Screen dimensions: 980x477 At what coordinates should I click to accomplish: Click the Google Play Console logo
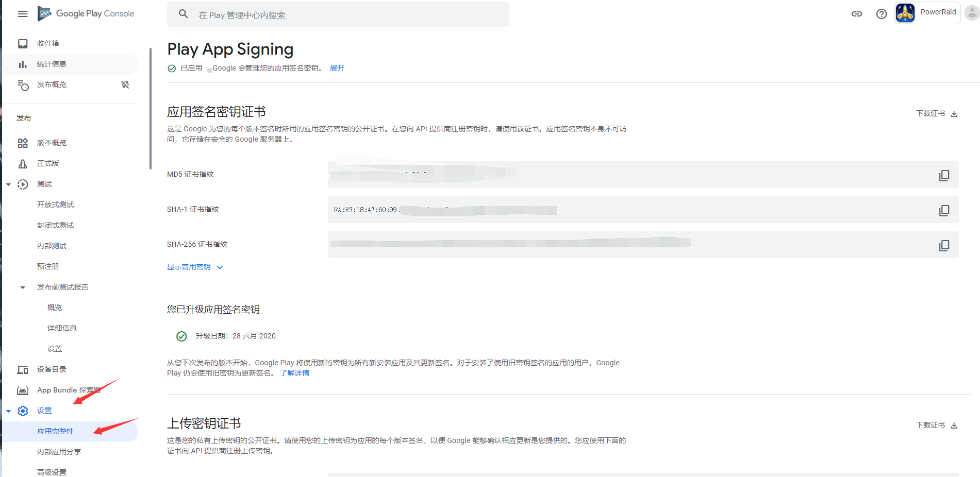86,13
